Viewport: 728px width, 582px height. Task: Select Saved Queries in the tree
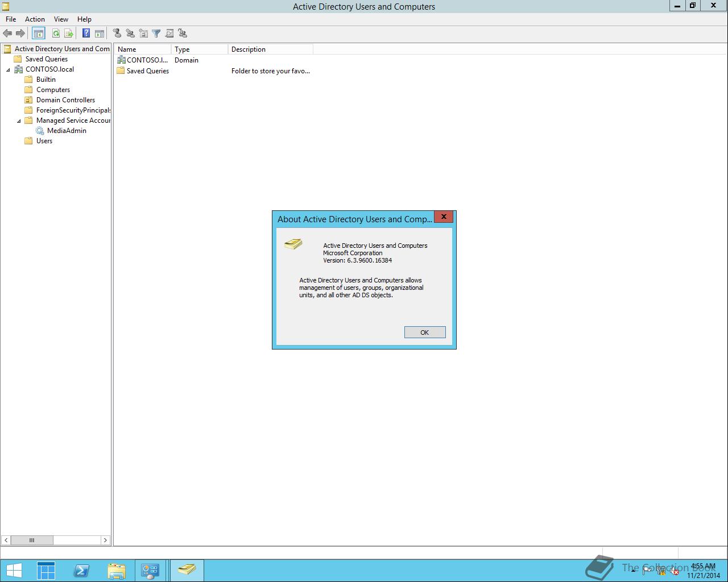(47, 59)
